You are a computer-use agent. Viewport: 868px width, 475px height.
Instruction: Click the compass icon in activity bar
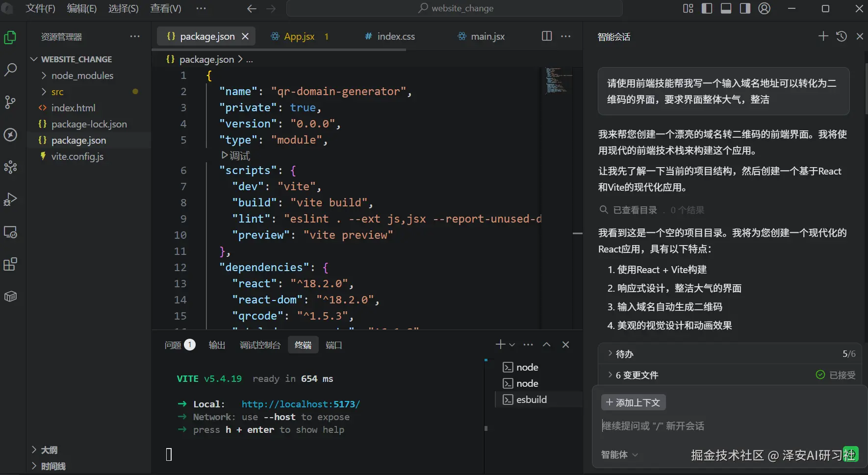(10, 135)
